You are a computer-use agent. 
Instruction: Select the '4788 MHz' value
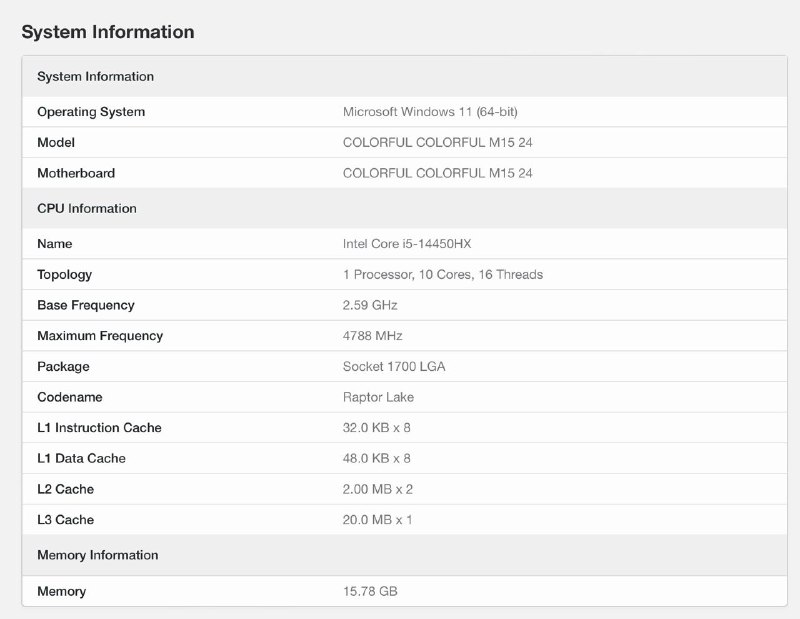pyautogui.click(x=372, y=336)
